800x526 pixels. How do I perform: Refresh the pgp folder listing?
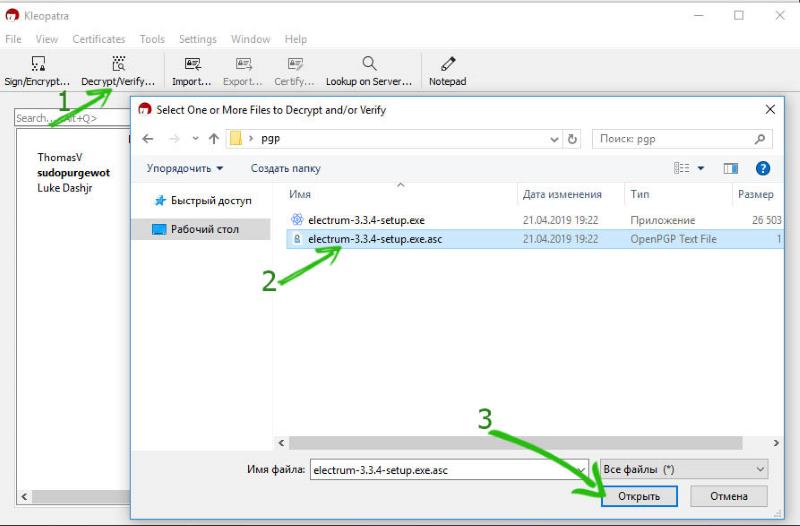pyautogui.click(x=572, y=139)
